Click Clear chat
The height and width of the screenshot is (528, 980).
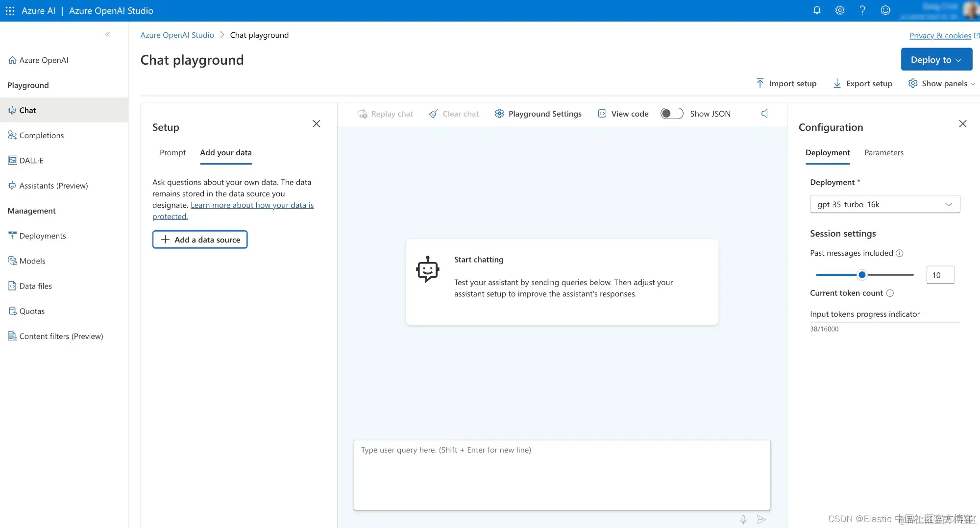454,114
